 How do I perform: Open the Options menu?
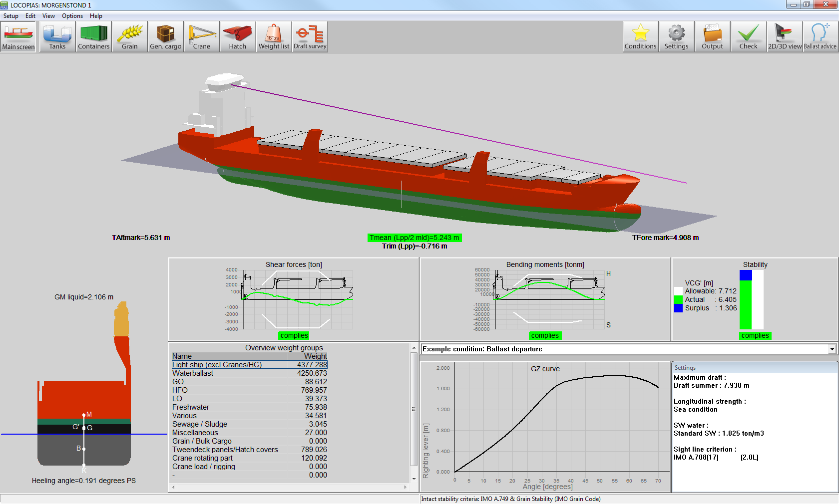pyautogui.click(x=72, y=16)
